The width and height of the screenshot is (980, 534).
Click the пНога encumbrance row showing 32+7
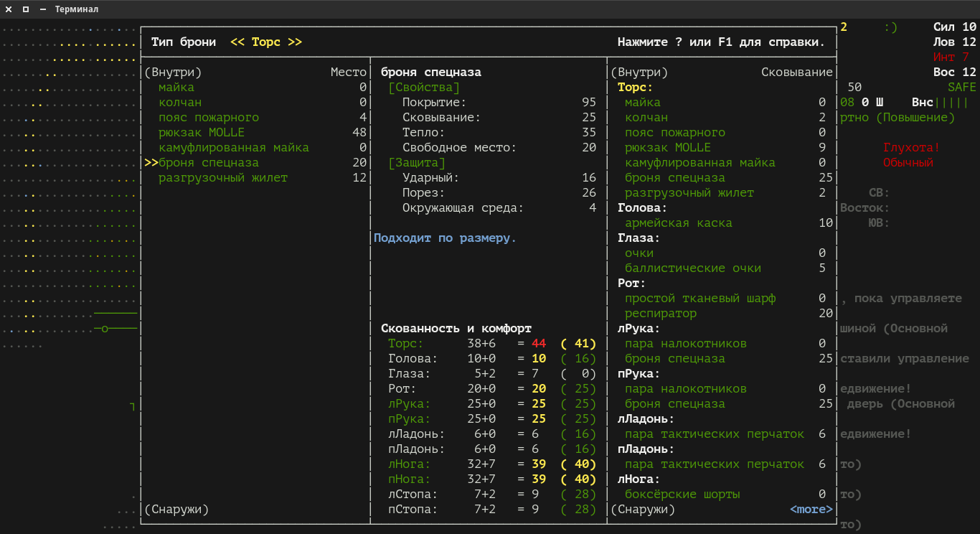coord(492,479)
